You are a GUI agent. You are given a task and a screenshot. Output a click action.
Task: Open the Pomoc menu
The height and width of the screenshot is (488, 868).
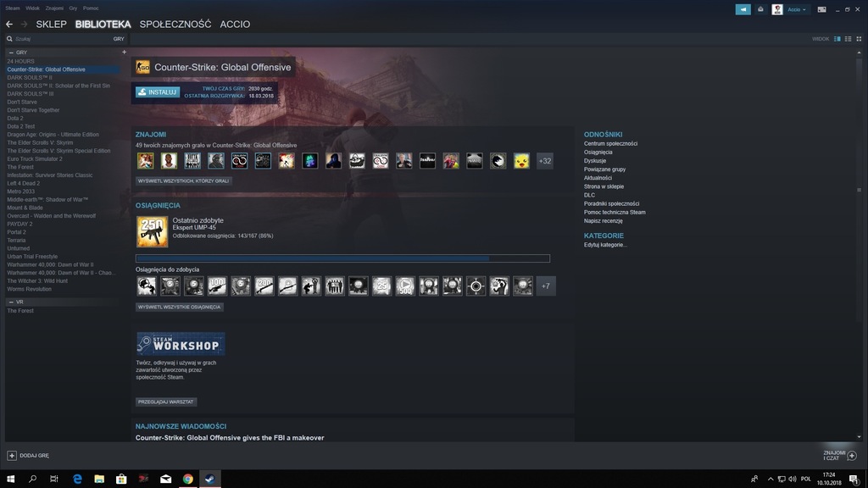tap(91, 8)
